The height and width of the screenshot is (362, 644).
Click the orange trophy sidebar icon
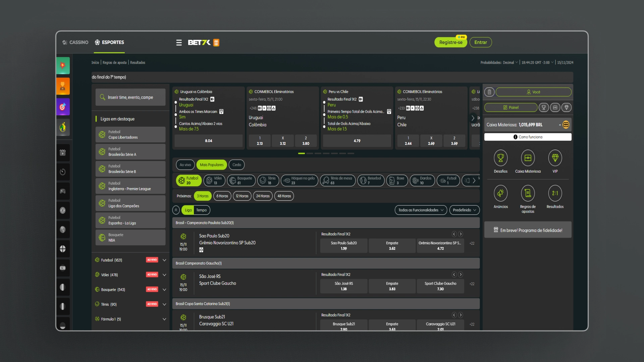coord(63,86)
